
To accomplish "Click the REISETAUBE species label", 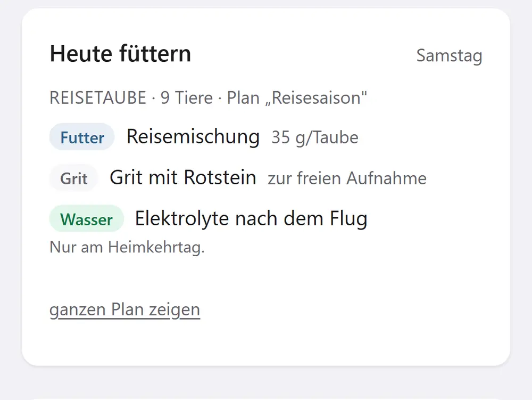I will click(98, 98).
